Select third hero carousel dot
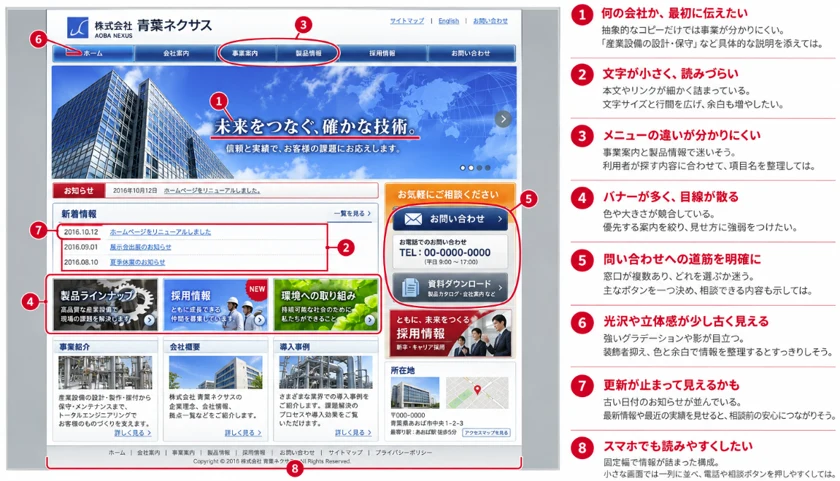Viewport: 840px width, 481px height. tap(479, 168)
